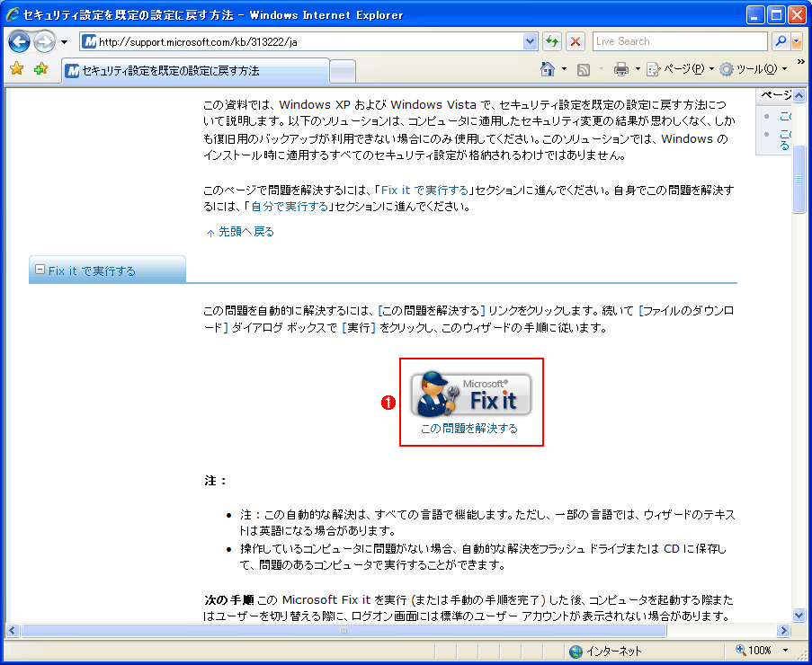Open the search options dropdown arrow
Screen dimensions: 812x665
coord(797,41)
